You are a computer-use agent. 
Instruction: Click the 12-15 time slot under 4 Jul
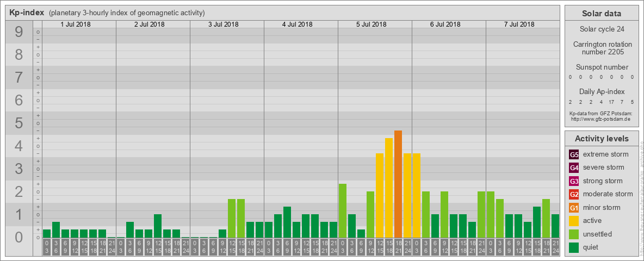coord(306,247)
